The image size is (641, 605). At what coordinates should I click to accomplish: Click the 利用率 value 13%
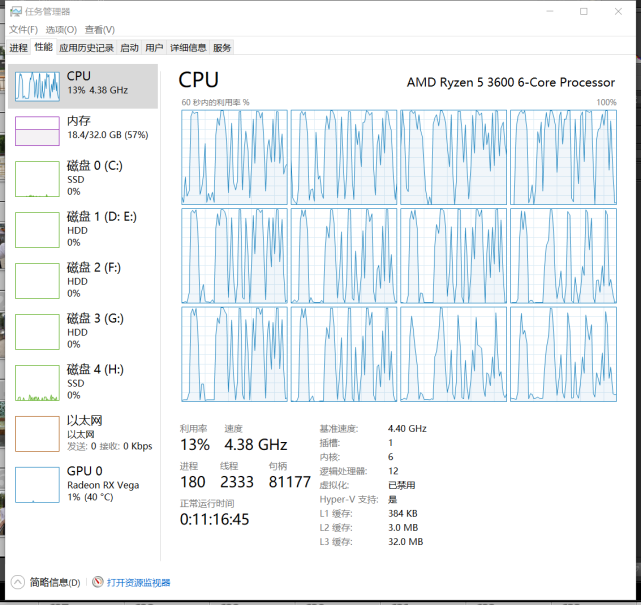tap(195, 444)
